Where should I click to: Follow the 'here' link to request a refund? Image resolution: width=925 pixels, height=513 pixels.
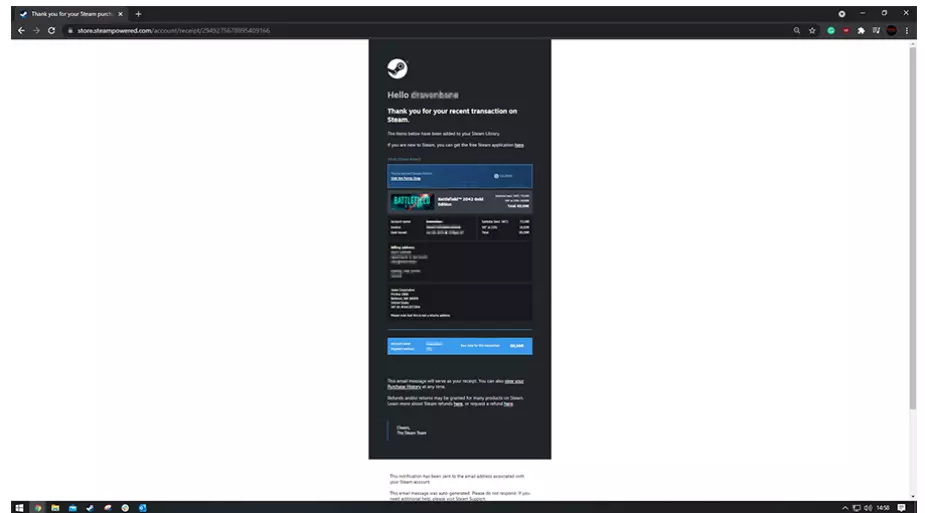[509, 404]
